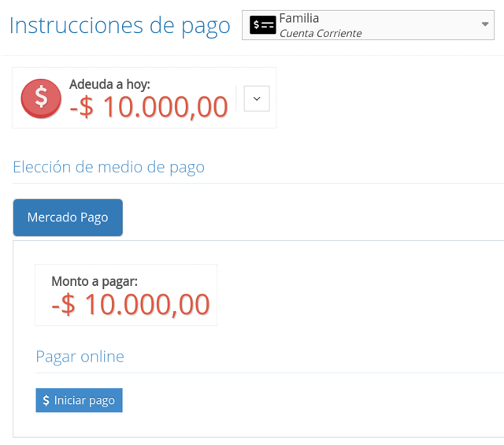
Task: Click the Elección de medio de pago heading
Action: click(x=109, y=167)
